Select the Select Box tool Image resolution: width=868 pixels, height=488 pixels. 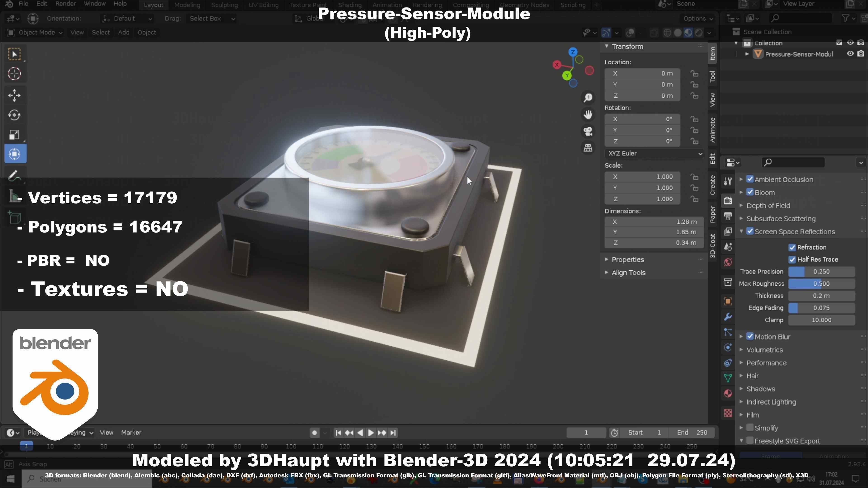pyautogui.click(x=14, y=54)
